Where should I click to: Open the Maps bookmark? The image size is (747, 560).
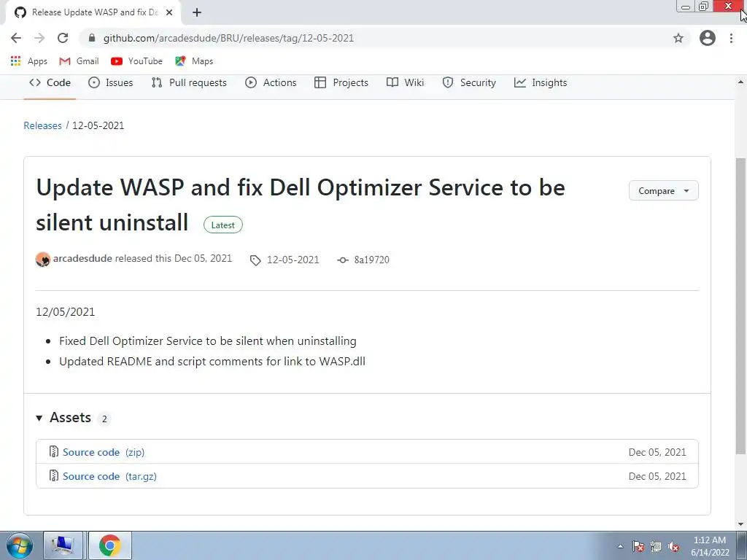point(194,61)
